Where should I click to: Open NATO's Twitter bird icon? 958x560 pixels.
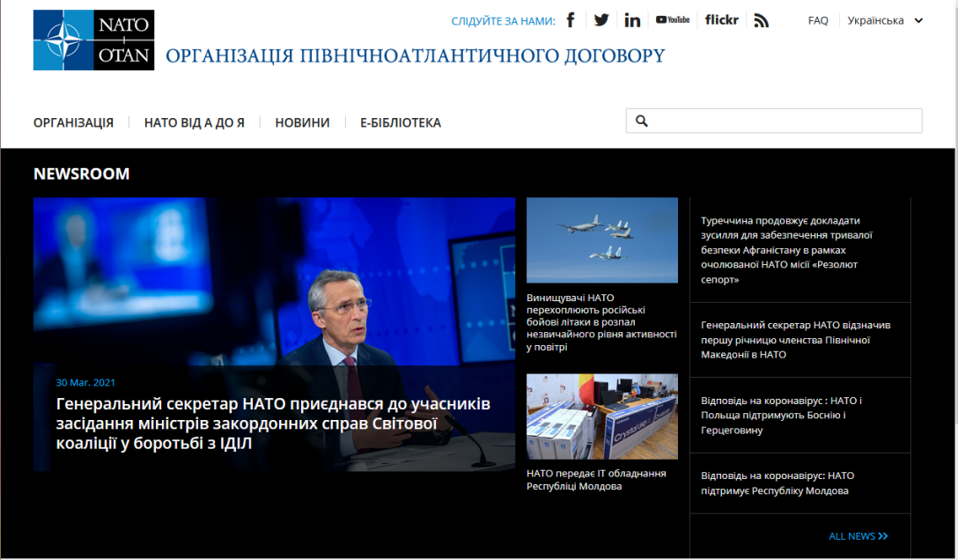coord(601,20)
